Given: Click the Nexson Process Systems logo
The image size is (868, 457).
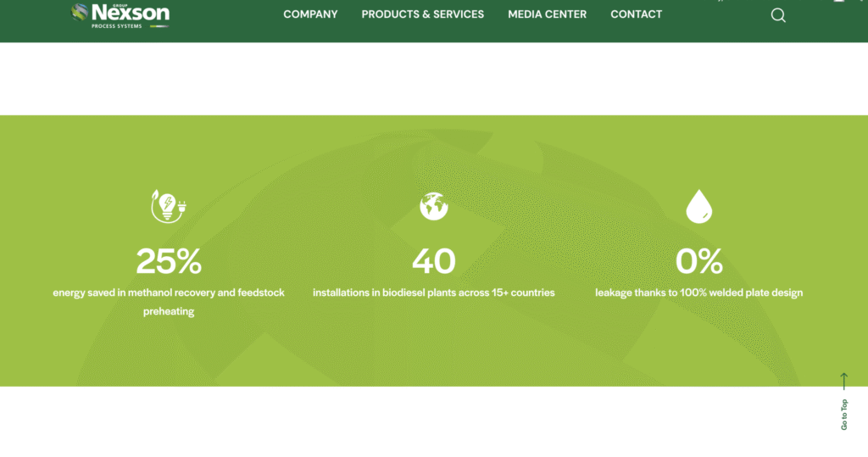Looking at the screenshot, I should pyautogui.click(x=120, y=14).
